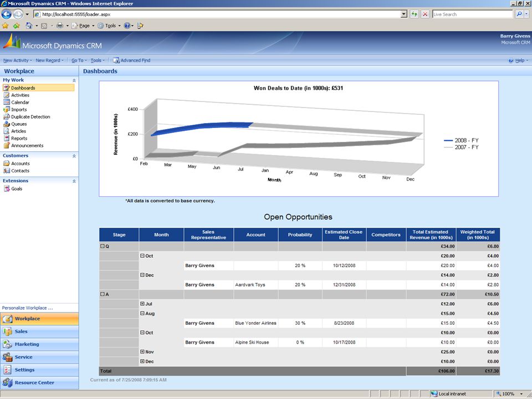Click the Estimated Close Date column header

point(344,235)
